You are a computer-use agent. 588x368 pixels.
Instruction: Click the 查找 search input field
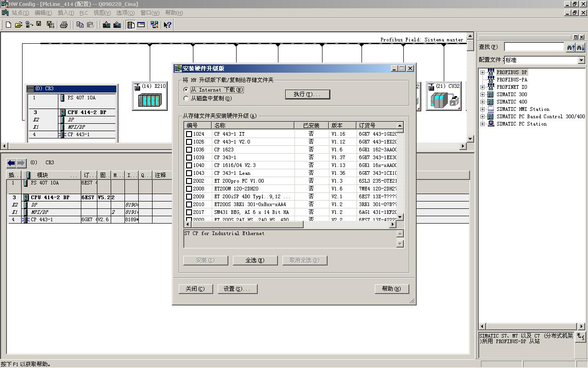(534, 47)
